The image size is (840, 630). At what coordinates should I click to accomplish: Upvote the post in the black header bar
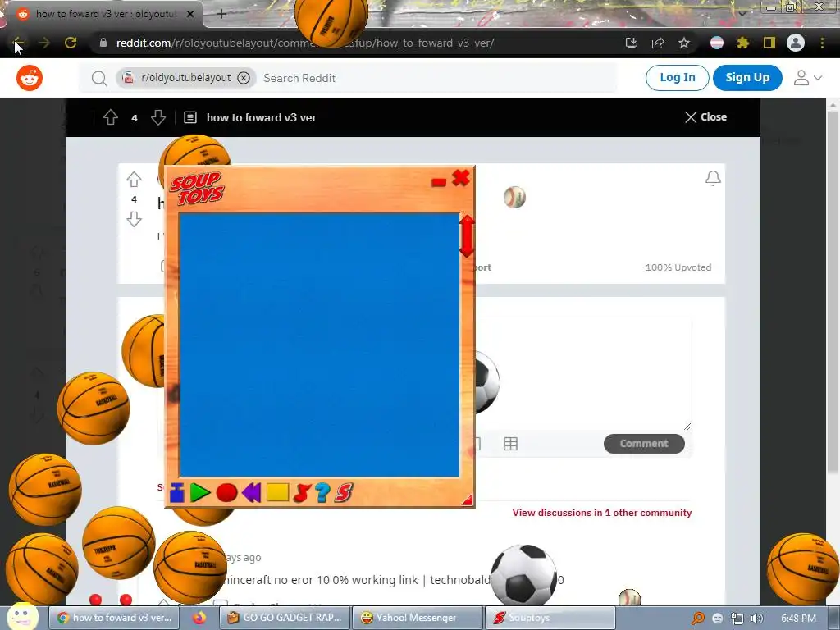coord(111,117)
